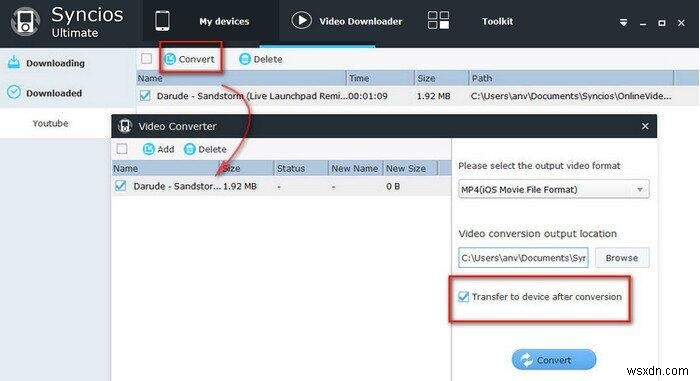
Task: Click the Downloading tray icon
Action: pos(14,62)
